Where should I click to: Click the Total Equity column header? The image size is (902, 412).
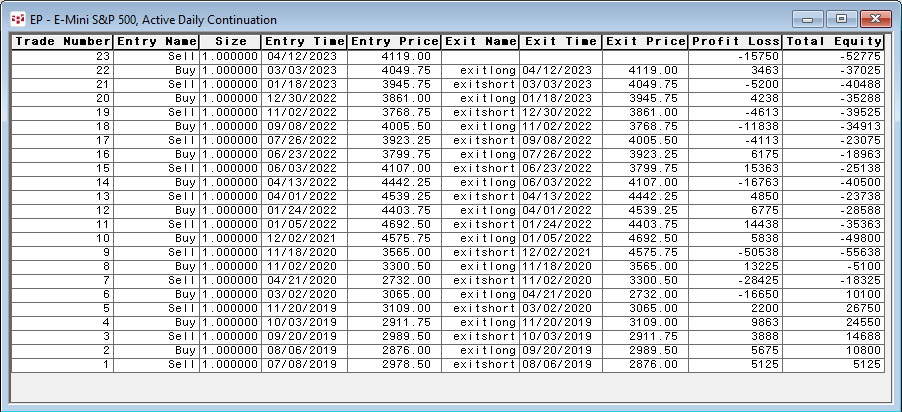coord(833,42)
